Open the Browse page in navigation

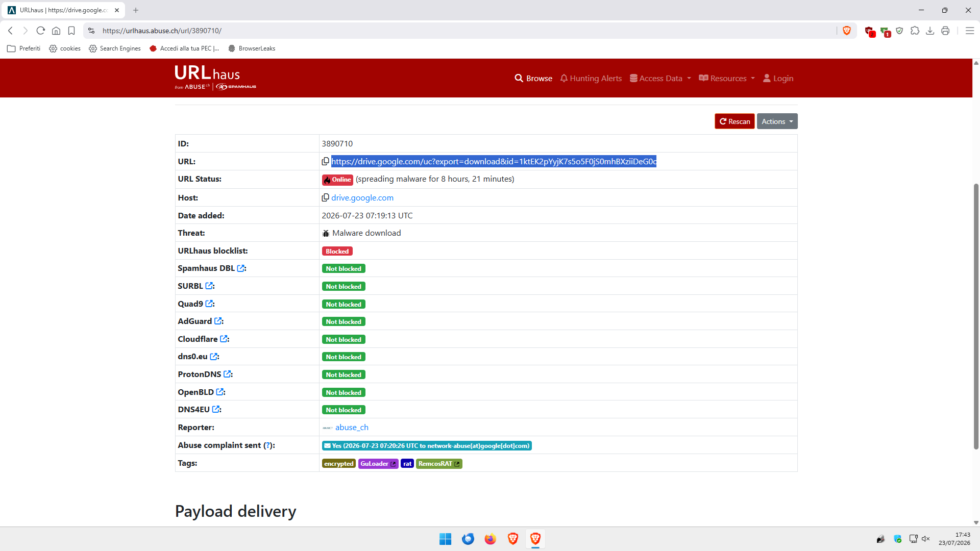coord(533,78)
